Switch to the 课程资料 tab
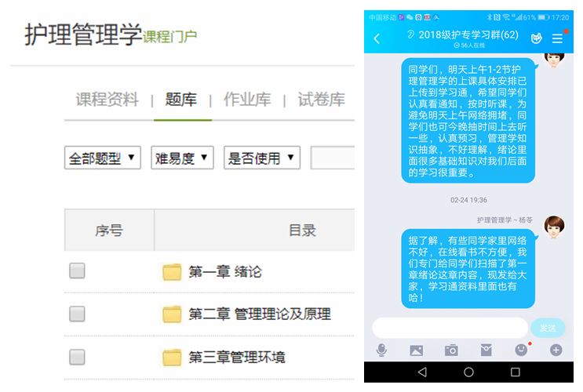 click(107, 100)
